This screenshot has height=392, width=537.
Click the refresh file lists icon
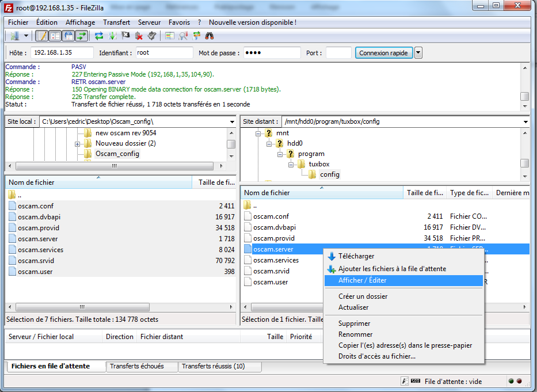click(99, 36)
